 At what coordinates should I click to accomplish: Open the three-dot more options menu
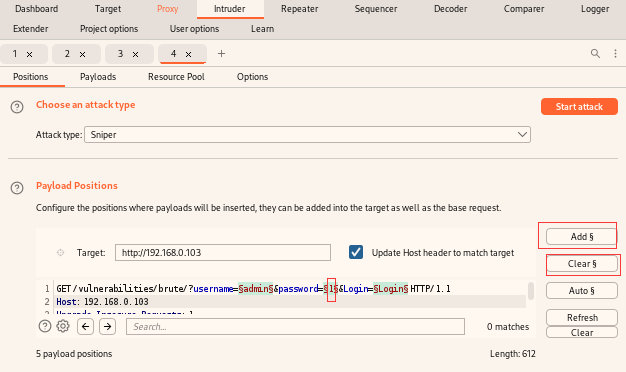[615, 53]
